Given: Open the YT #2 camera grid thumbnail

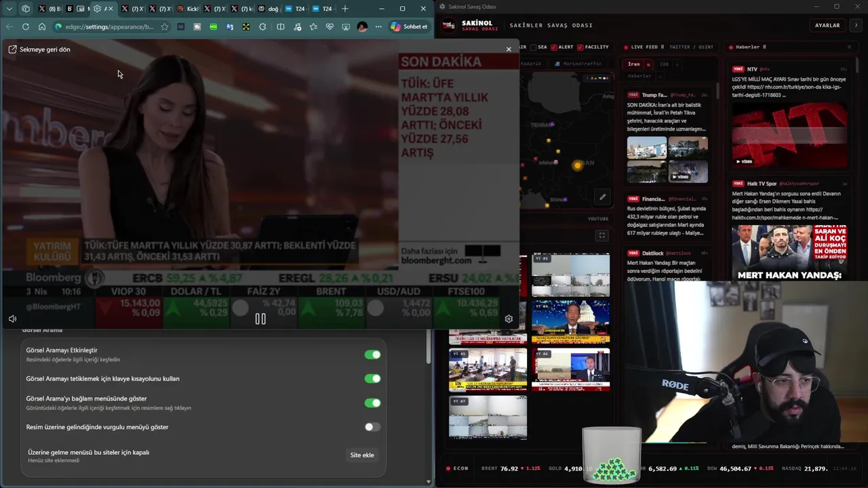Looking at the screenshot, I should pyautogui.click(x=571, y=275).
